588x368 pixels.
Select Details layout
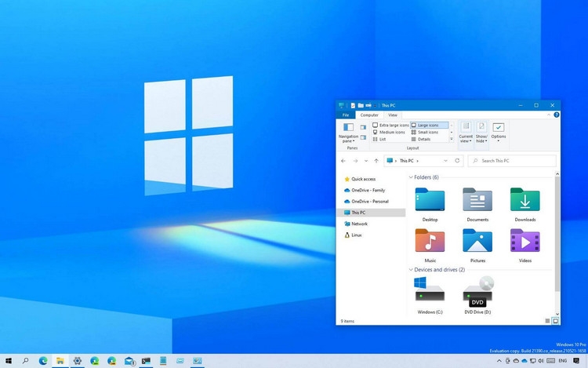(421, 139)
